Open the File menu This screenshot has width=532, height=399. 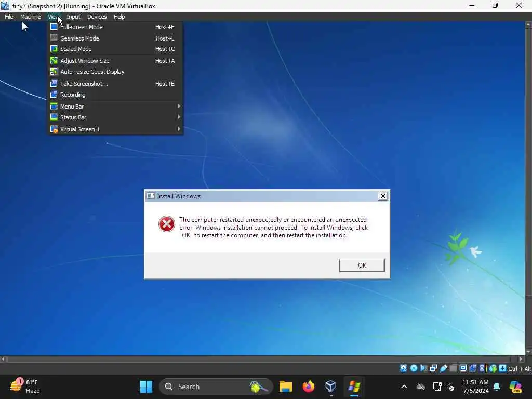coord(9,17)
